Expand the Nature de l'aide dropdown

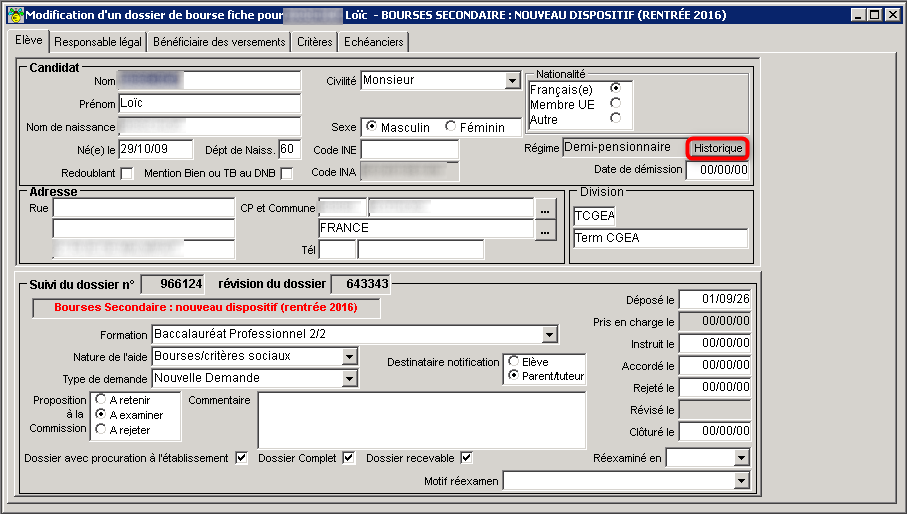[x=349, y=356]
